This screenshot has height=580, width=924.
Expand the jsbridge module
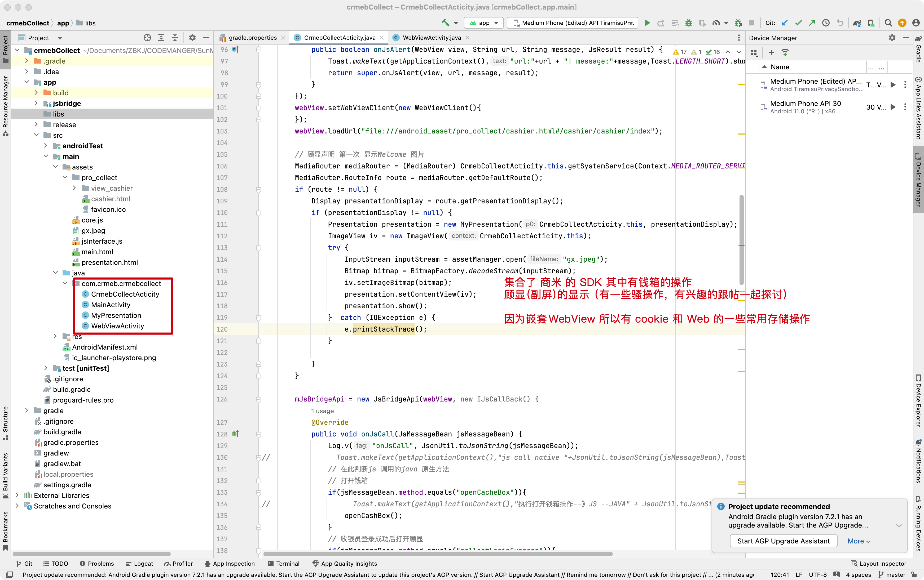pos(36,104)
